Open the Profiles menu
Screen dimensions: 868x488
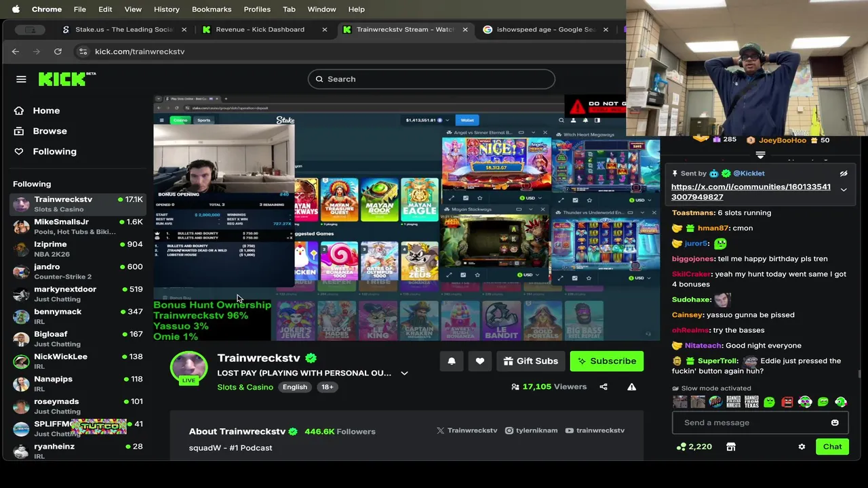[257, 9]
